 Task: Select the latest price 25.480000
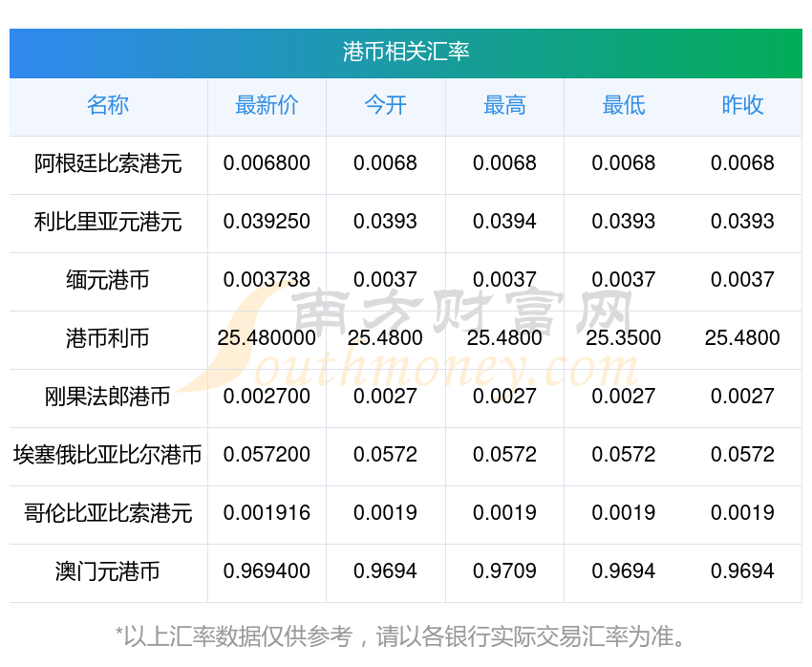[267, 338]
